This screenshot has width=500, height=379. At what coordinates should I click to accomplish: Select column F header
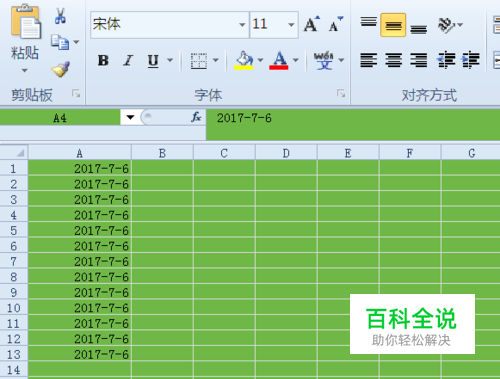pos(410,153)
